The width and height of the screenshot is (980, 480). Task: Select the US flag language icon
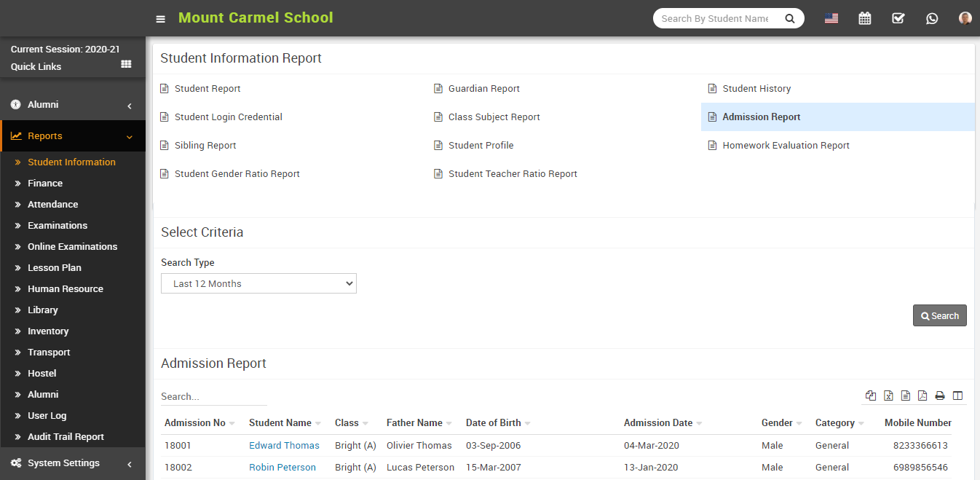831,18
